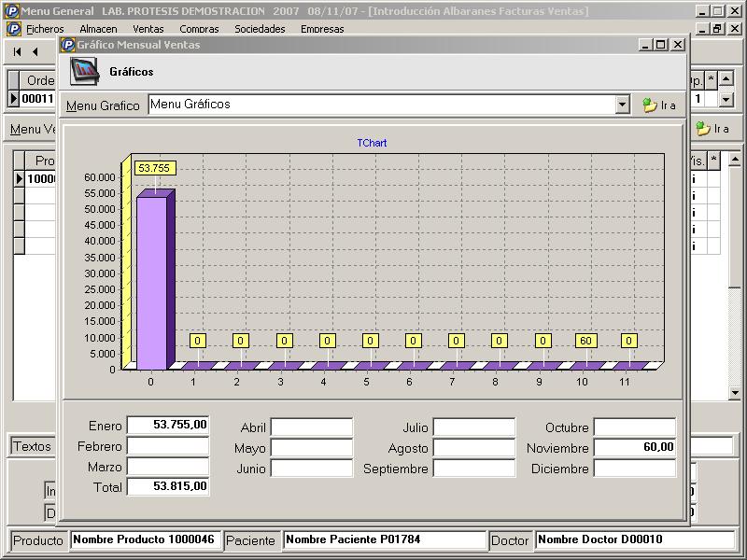Screen dimensions: 747x560
Task: Open the Ficheros menu
Action: point(45,29)
